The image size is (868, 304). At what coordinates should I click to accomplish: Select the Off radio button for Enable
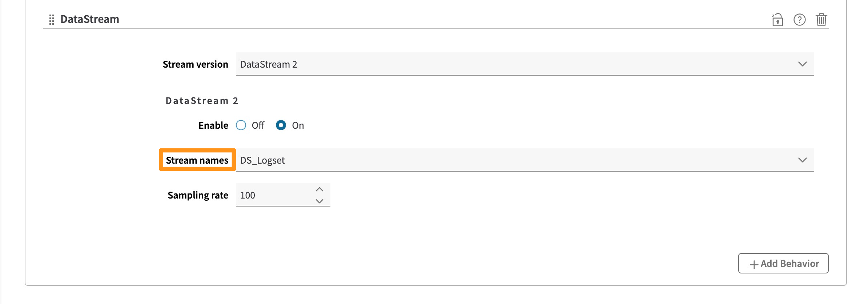coord(241,125)
